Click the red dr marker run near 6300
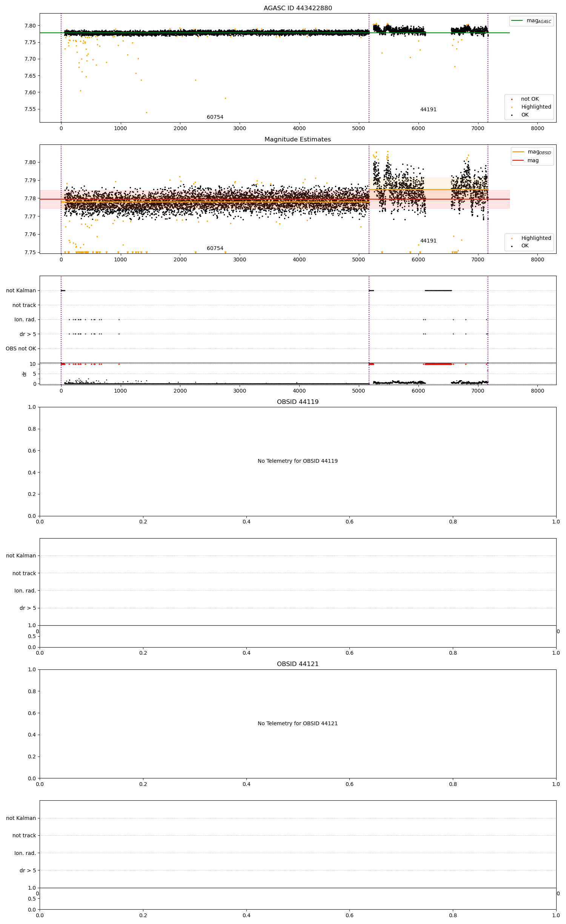 pos(438,364)
